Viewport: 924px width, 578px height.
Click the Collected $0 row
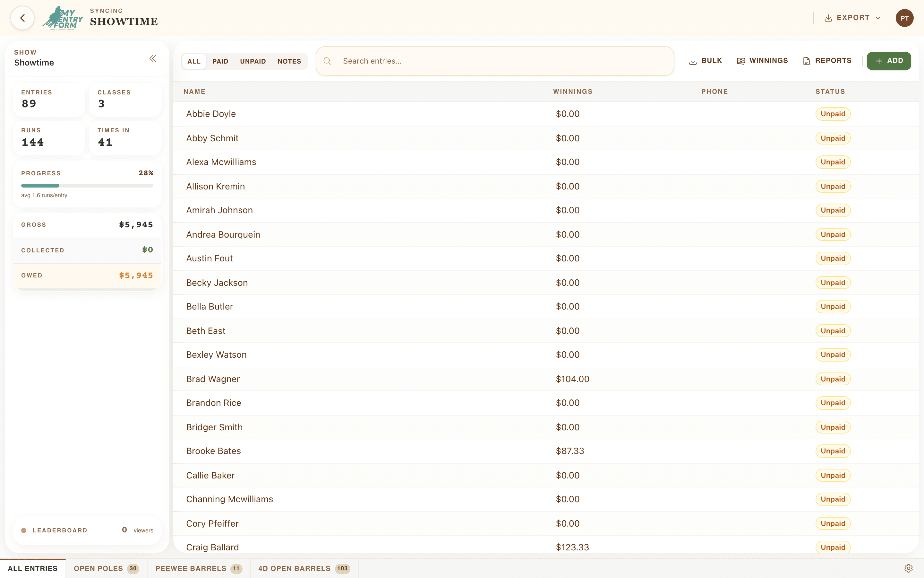click(x=87, y=250)
